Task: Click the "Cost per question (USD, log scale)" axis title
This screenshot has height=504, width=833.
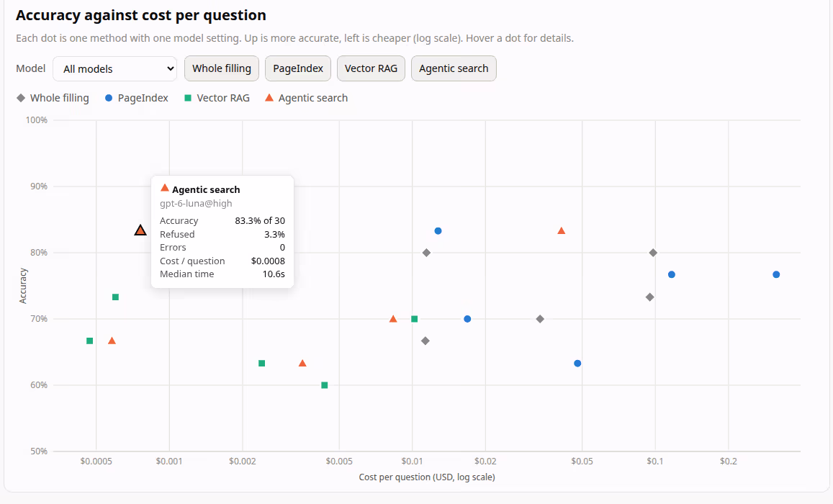Action: [427, 477]
